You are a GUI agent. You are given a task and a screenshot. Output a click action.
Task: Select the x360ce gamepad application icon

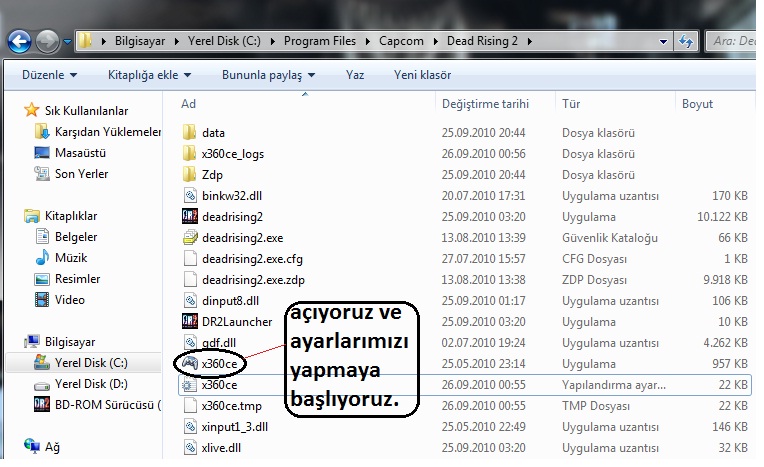(x=190, y=363)
